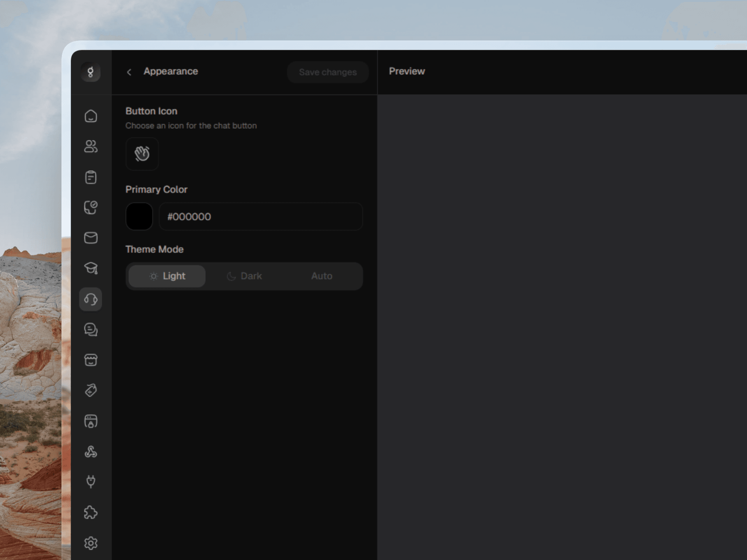The width and height of the screenshot is (747, 560).
Task: Open the graduation cap icon
Action: point(91,268)
